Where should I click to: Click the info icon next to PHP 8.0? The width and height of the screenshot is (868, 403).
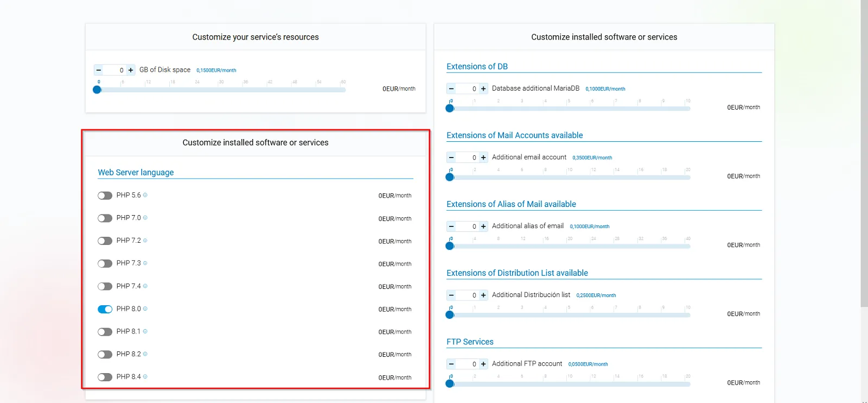click(145, 308)
